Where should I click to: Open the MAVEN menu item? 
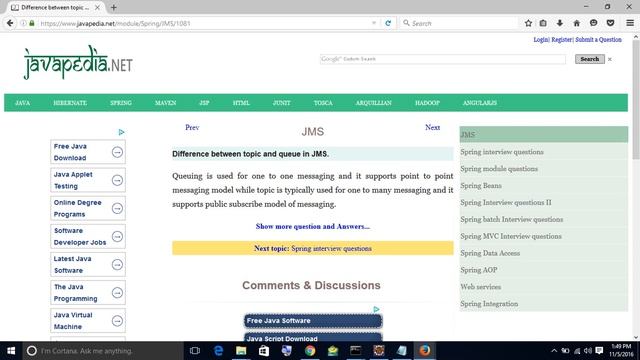coord(165,103)
